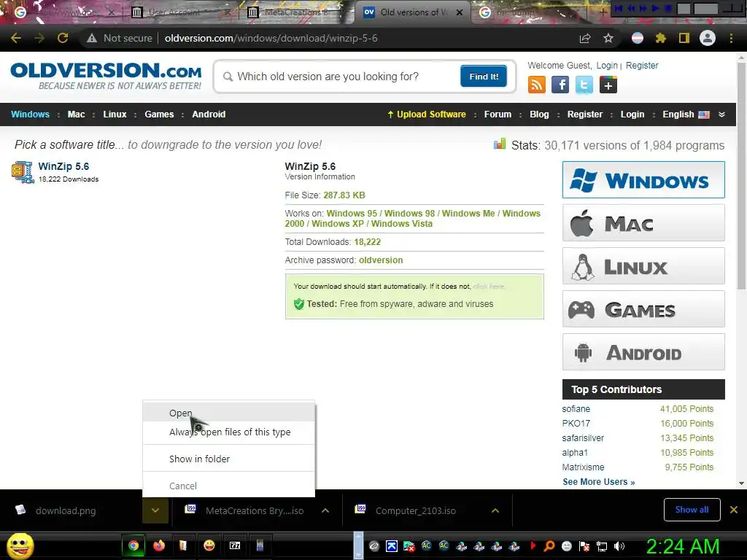
Task: Open a new browser tab
Action: 603,13
